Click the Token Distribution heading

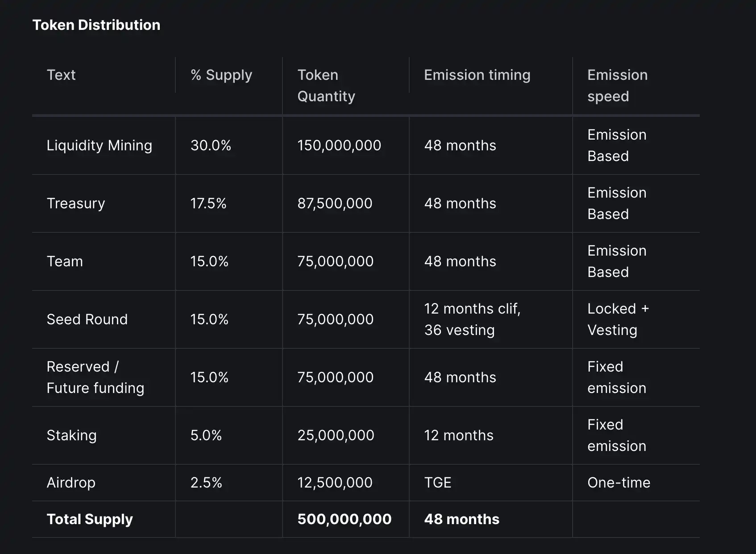point(96,25)
